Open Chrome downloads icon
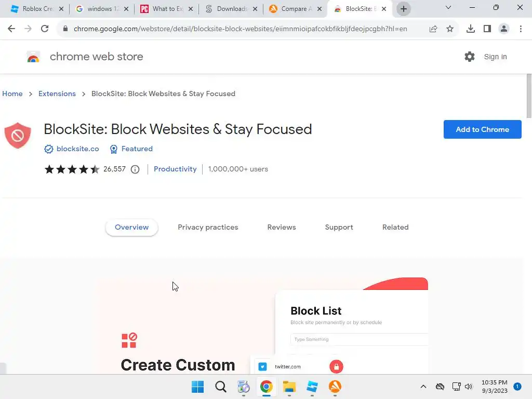The width and height of the screenshot is (532, 399). click(x=471, y=29)
